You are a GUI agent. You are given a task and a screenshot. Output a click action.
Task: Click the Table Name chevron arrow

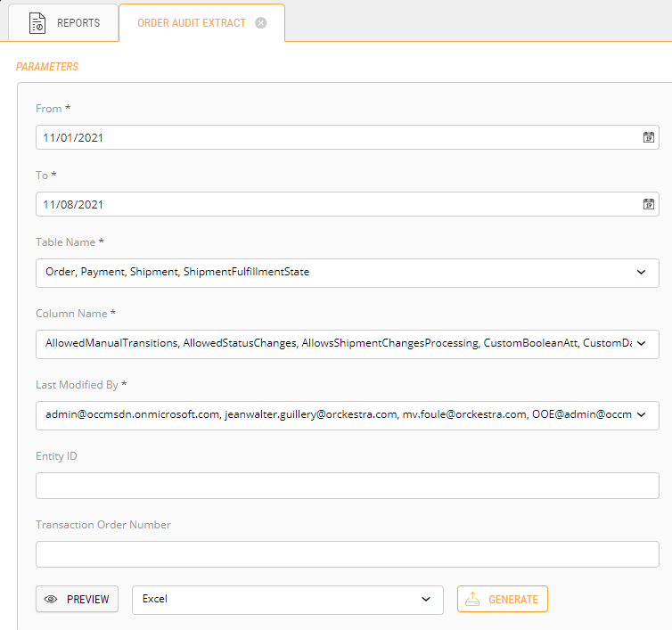pyautogui.click(x=642, y=273)
